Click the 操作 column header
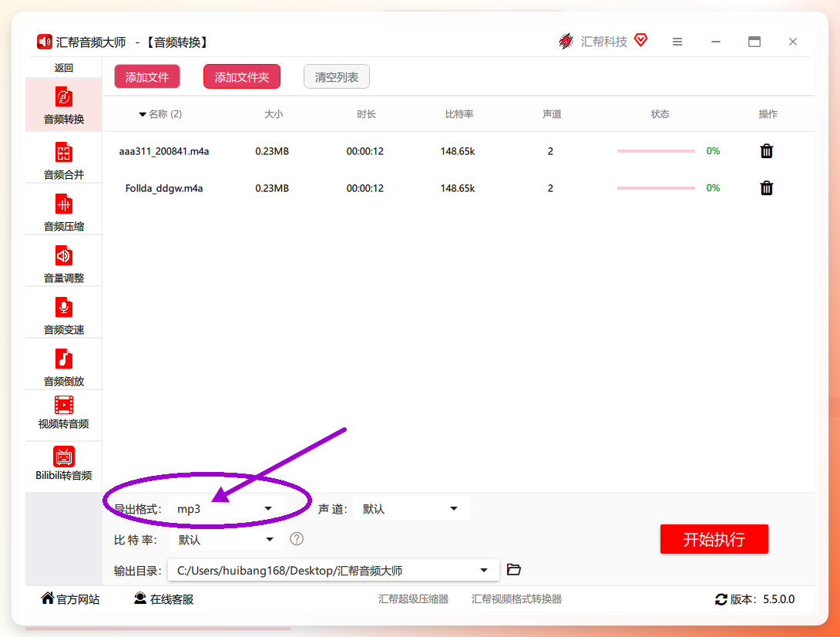The width and height of the screenshot is (840, 637). [768, 114]
